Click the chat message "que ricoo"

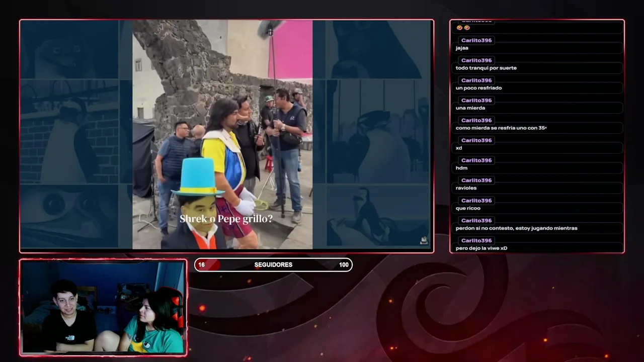(x=468, y=208)
